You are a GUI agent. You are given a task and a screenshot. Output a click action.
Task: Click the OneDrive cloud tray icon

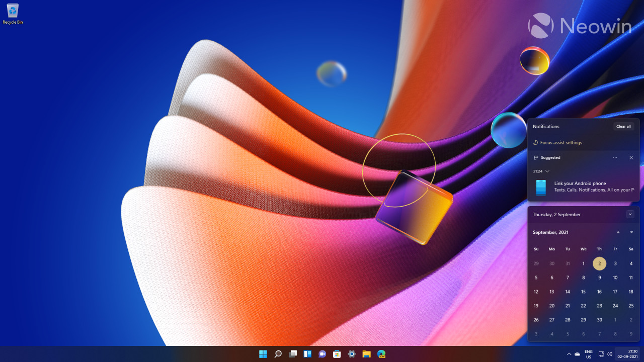point(577,354)
